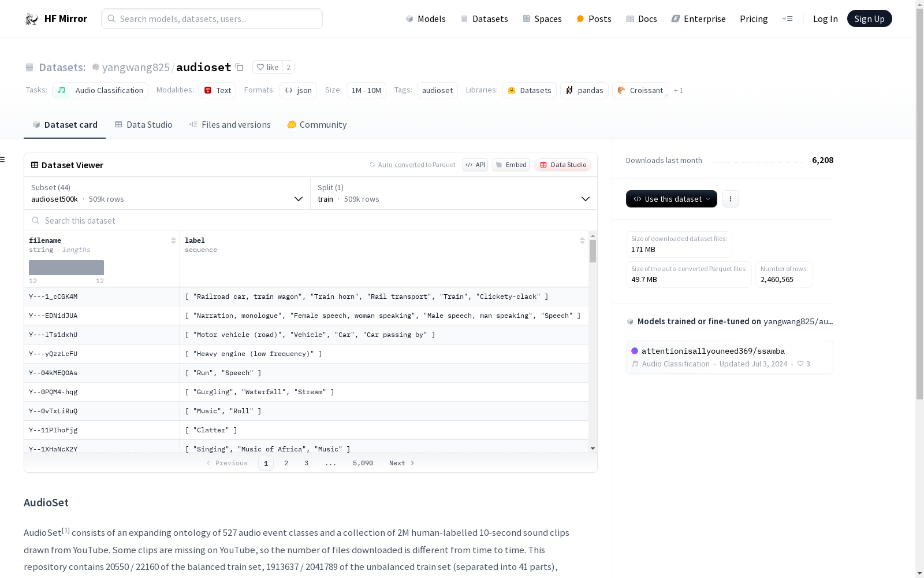Switch to the Community tab
Viewport: 924px width, 578px height.
(317, 125)
